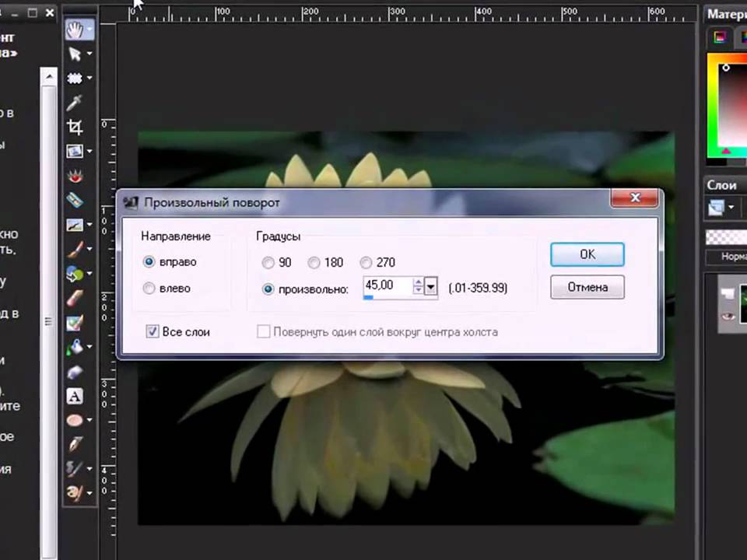Select the Makeover tool
747x560 pixels.
point(75,201)
